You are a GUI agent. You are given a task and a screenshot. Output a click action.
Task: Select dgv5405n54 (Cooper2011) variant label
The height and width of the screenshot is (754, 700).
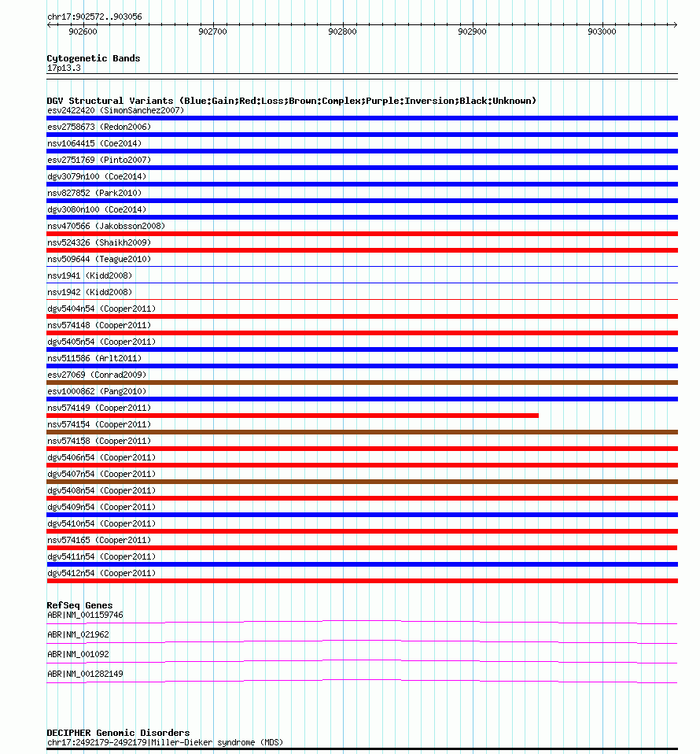pyautogui.click(x=101, y=342)
